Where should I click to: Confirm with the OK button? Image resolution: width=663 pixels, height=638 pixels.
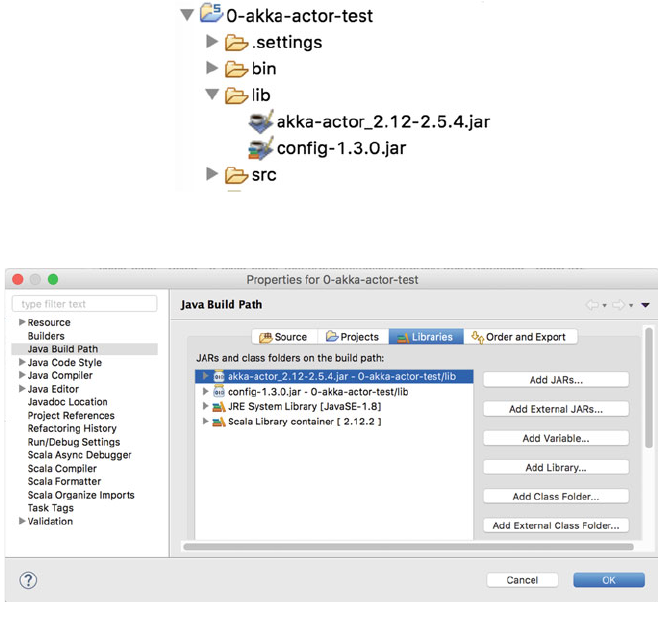point(609,580)
